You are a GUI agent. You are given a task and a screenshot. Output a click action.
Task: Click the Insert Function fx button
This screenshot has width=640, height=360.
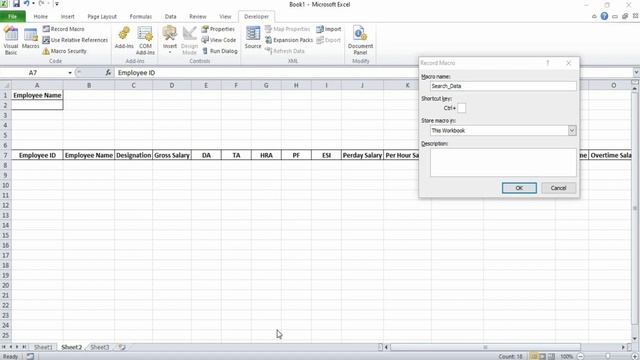pyautogui.click(x=108, y=73)
